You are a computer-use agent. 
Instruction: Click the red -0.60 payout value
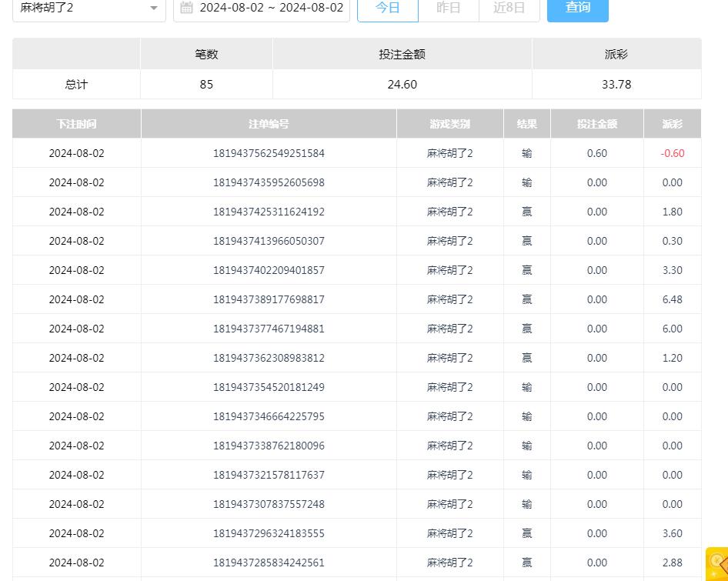672,153
